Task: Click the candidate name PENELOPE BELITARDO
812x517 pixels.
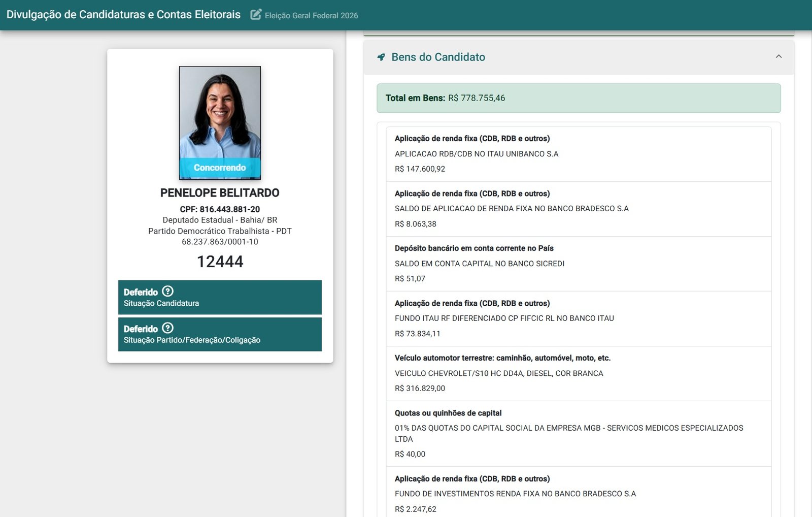Action: pos(220,193)
